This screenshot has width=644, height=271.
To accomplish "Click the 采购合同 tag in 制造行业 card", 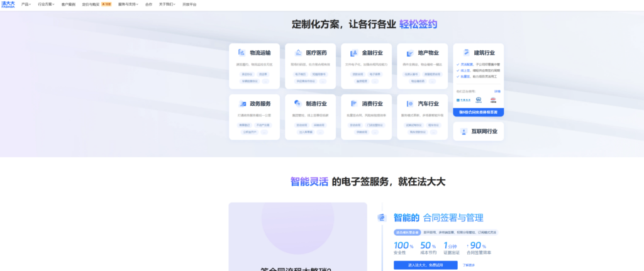I will click(319, 125).
